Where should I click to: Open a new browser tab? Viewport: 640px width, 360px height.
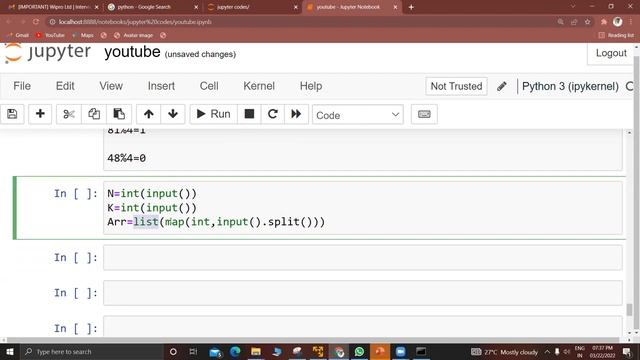point(411,7)
